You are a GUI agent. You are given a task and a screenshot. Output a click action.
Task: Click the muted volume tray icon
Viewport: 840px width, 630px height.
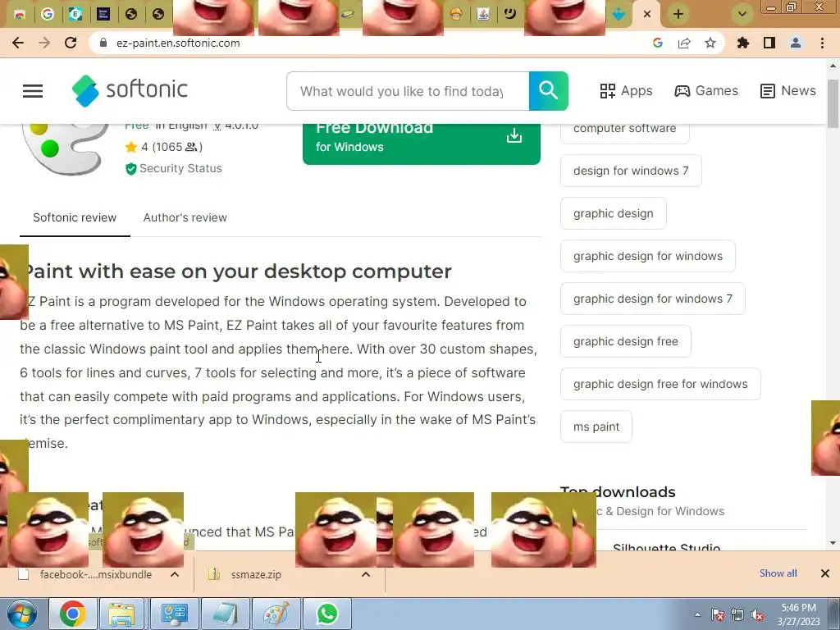point(757,615)
